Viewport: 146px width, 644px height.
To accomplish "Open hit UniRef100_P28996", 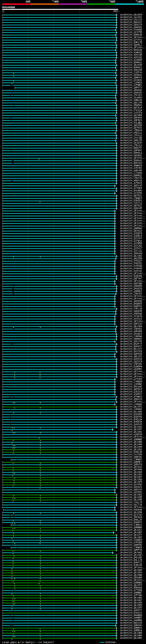I will [x=131, y=30].
